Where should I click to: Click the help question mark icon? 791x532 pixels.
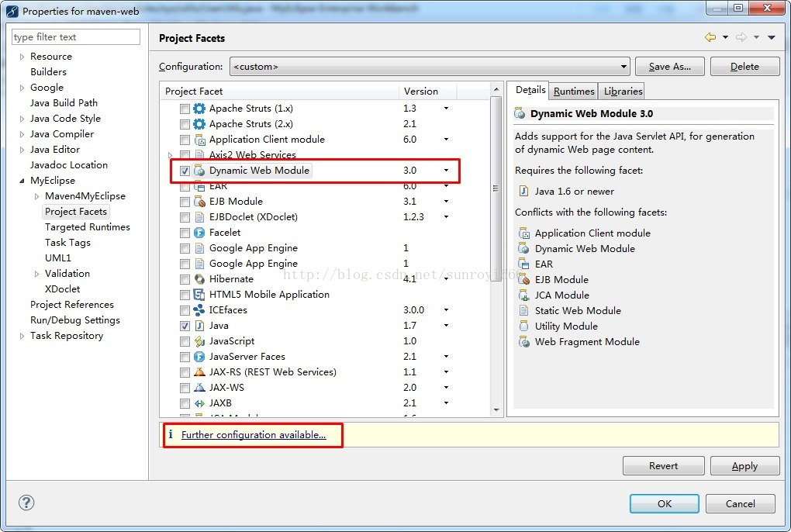(26, 503)
